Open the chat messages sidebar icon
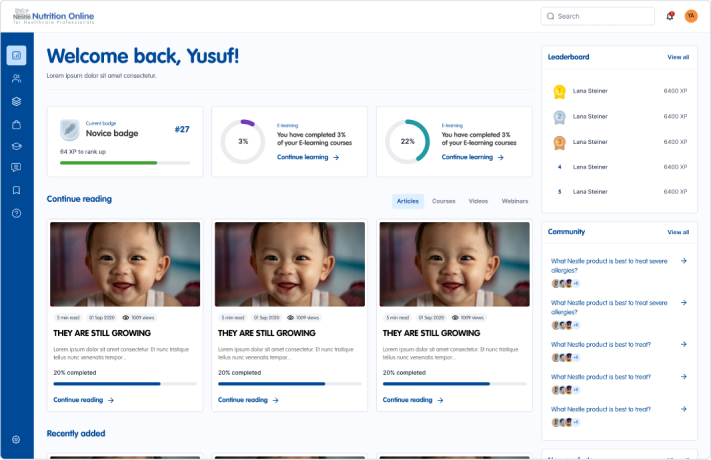711x460 pixels. pyautogui.click(x=16, y=168)
